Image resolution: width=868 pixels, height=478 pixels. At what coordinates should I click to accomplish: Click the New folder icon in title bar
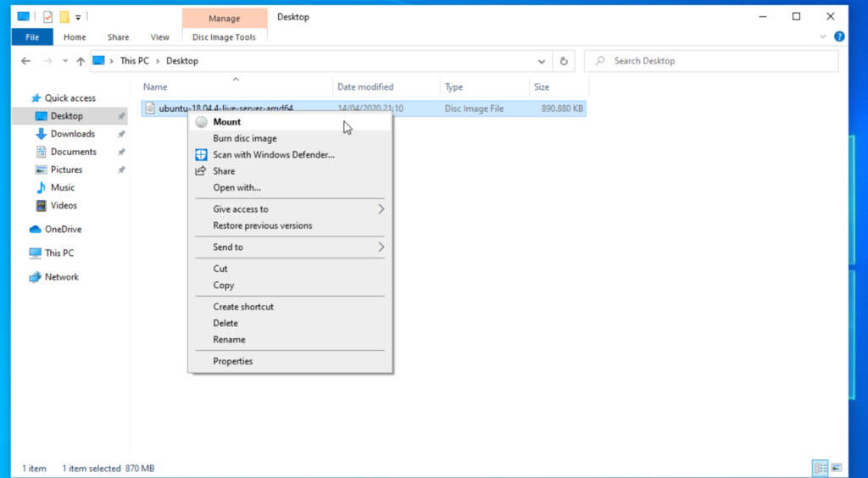coord(64,17)
